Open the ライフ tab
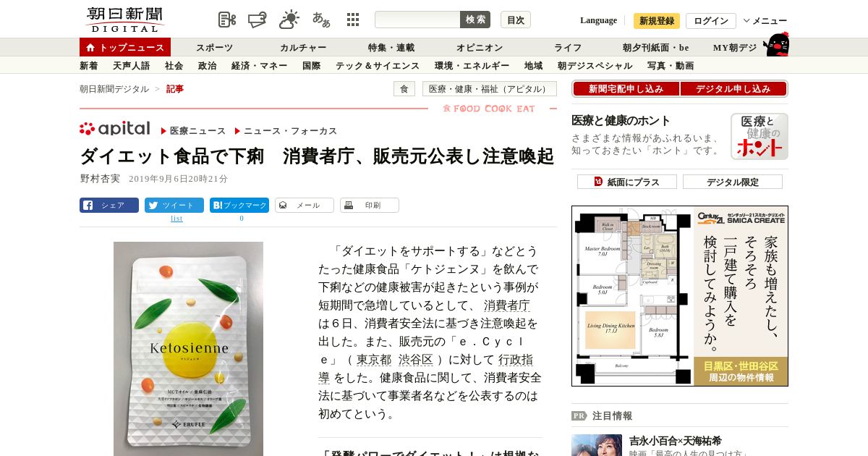868x456 pixels. [568, 48]
